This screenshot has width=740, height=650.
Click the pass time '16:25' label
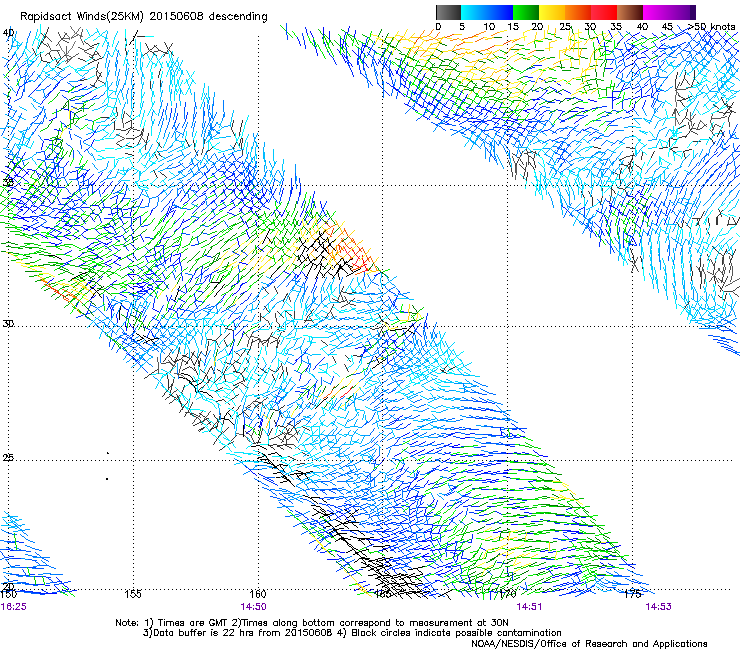[x=14, y=607]
